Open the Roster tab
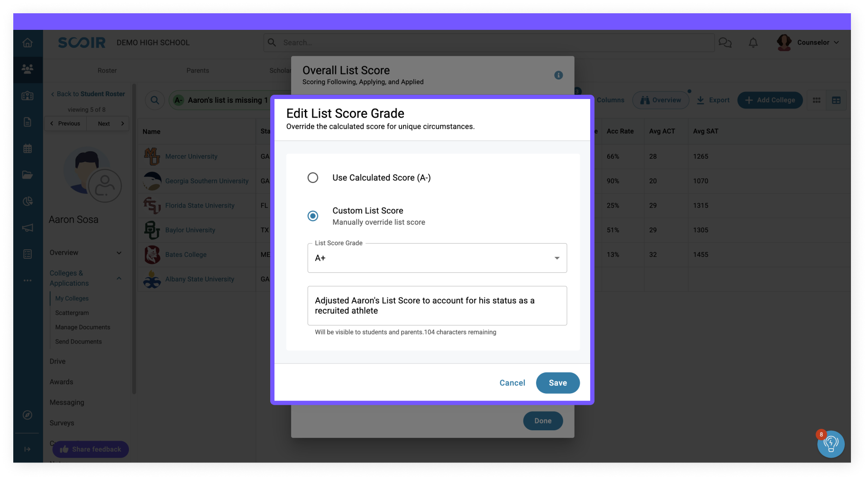The image size is (868, 480). point(107,71)
